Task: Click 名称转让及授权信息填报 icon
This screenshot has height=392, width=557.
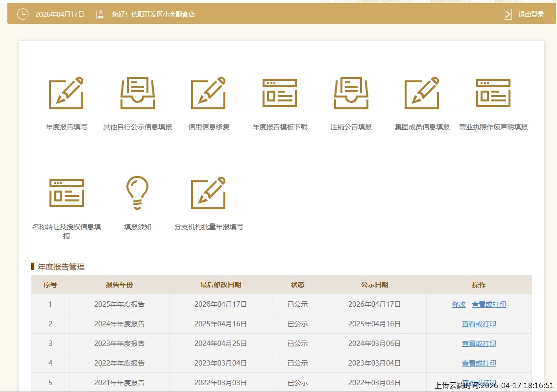Action: 66,193
